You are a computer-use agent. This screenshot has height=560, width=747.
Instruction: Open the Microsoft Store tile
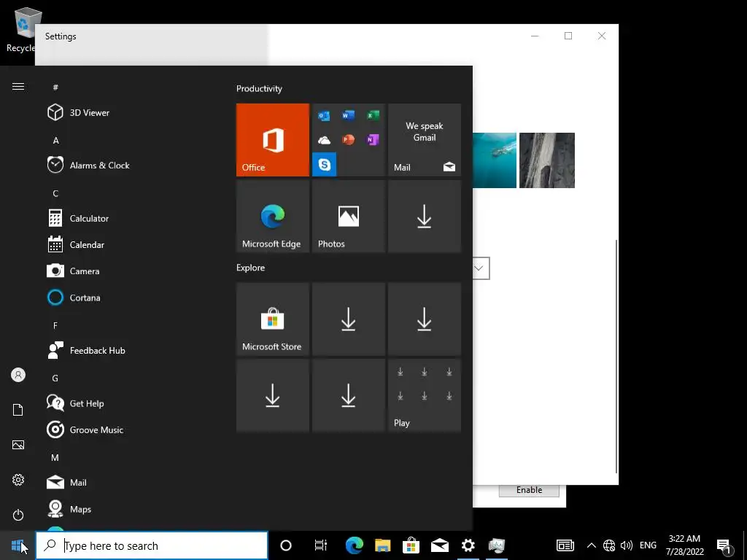tap(273, 319)
